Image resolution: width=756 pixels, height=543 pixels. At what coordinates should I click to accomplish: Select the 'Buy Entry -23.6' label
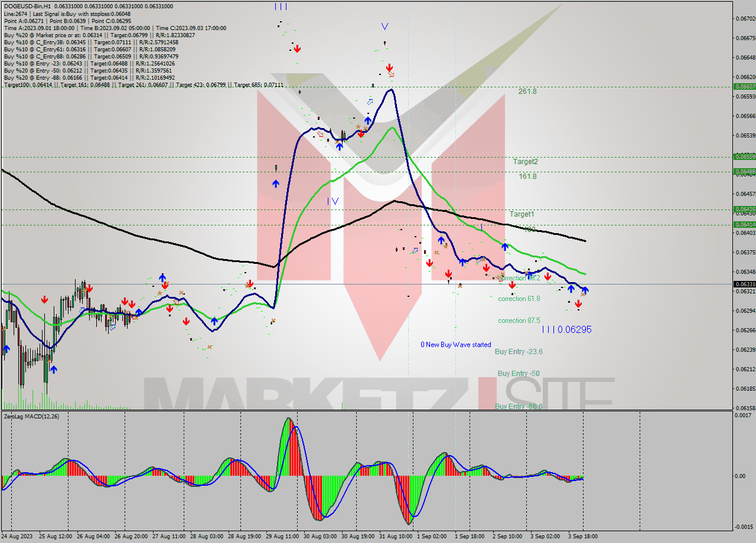point(519,352)
